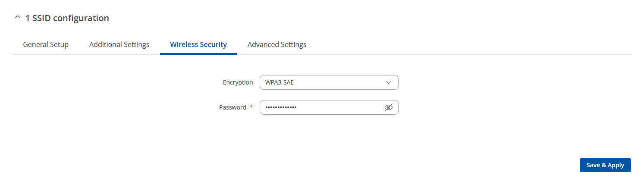Click the word Apply on the blue button
644x191 pixels.
coord(616,165)
